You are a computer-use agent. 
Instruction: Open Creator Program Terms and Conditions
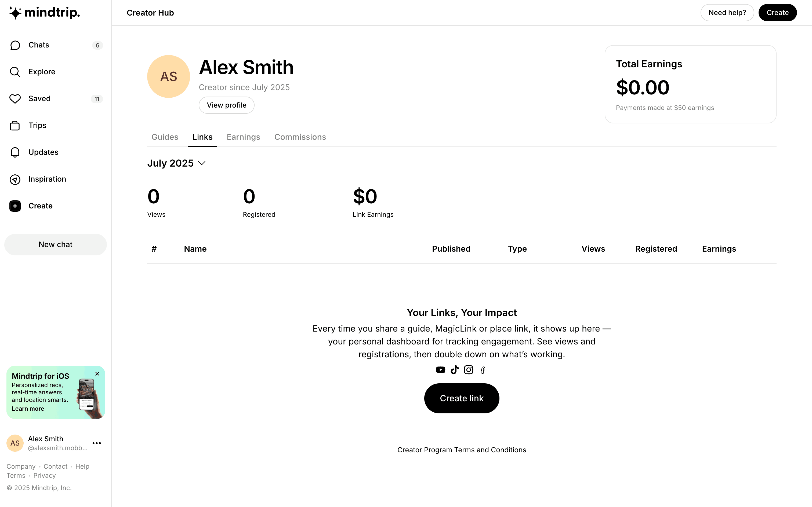pyautogui.click(x=462, y=450)
